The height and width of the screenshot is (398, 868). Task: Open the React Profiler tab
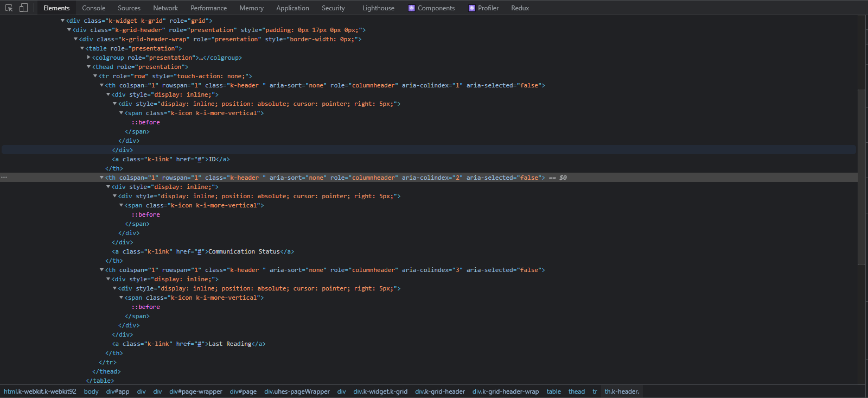coord(483,8)
